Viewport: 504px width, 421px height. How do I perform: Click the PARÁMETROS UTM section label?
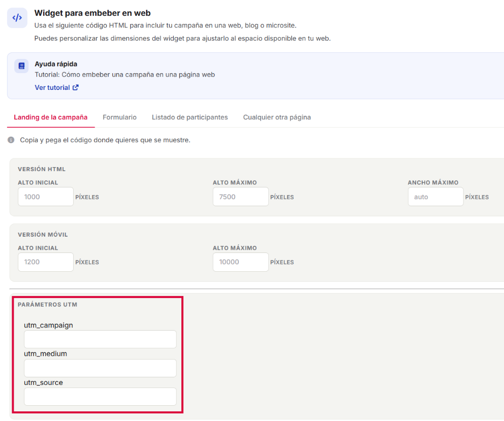click(x=47, y=305)
